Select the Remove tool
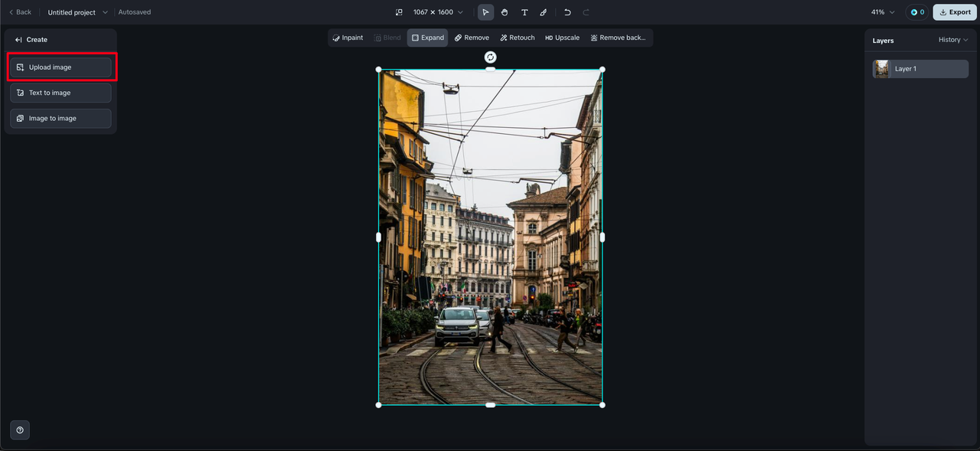Viewport: 980px width, 451px height. point(472,38)
